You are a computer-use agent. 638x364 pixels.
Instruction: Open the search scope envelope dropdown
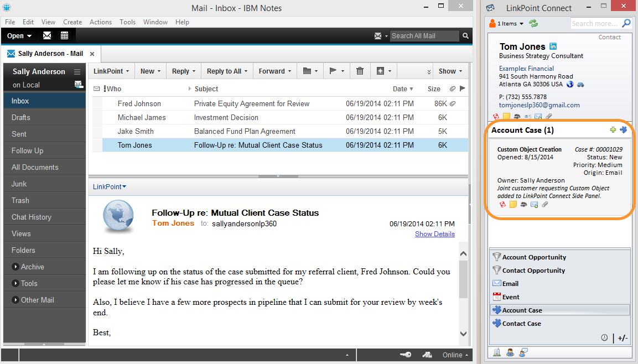tap(381, 36)
